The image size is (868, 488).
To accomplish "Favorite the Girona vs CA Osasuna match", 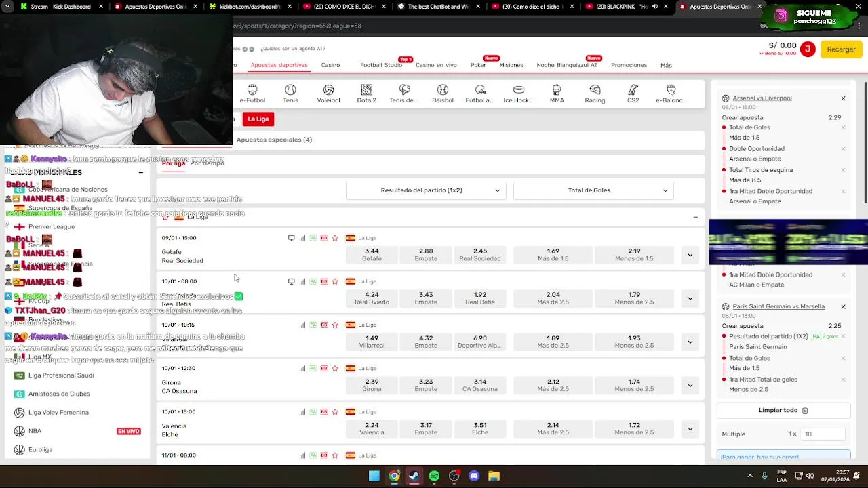I will 335,368.
